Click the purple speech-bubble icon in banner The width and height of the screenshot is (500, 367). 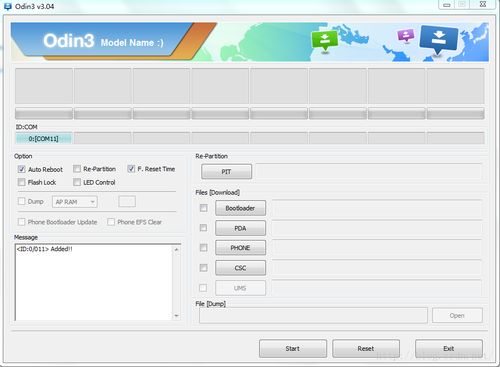point(406,35)
